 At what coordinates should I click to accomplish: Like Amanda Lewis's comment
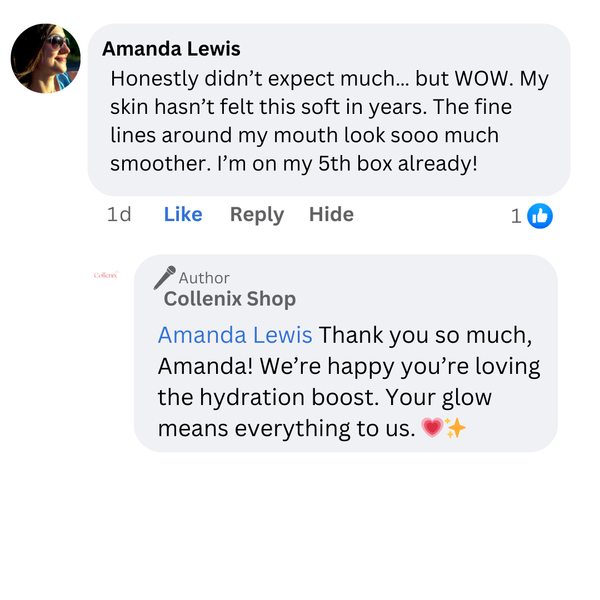[x=183, y=214]
